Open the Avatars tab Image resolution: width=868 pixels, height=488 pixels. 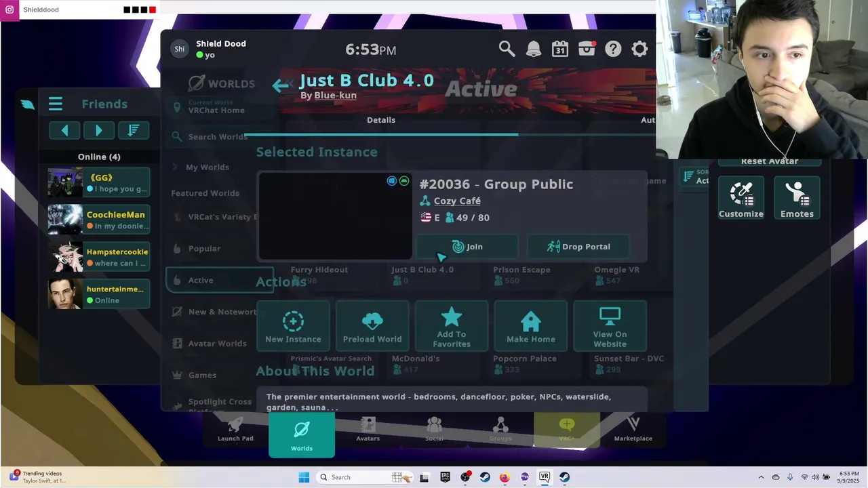[368, 430]
